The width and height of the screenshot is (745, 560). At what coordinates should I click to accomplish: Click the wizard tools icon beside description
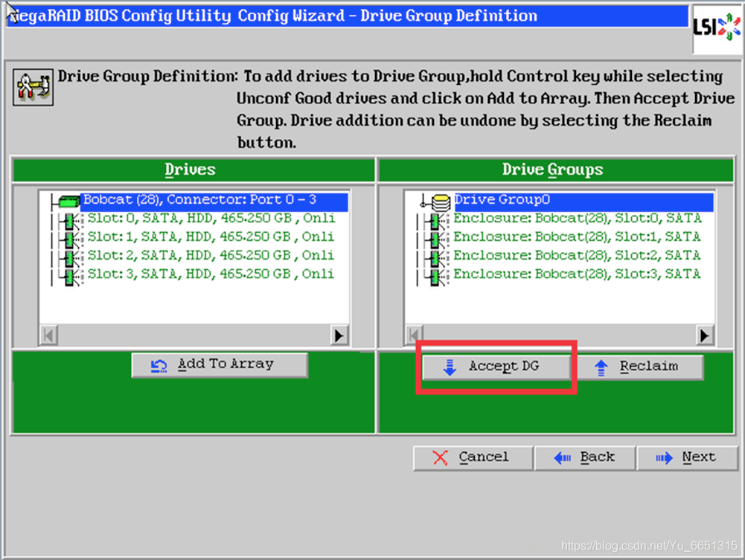click(x=33, y=87)
